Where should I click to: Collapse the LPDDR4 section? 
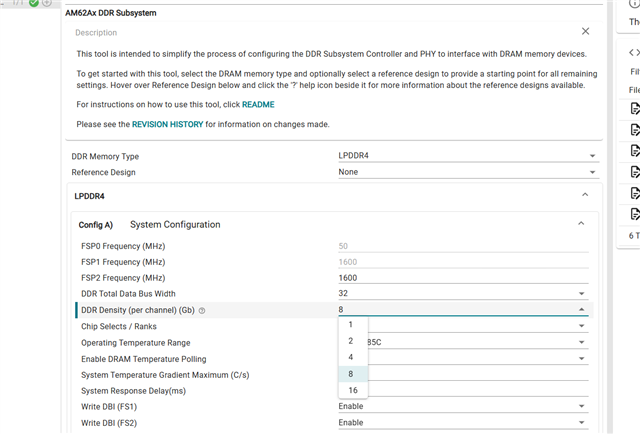pos(585,195)
